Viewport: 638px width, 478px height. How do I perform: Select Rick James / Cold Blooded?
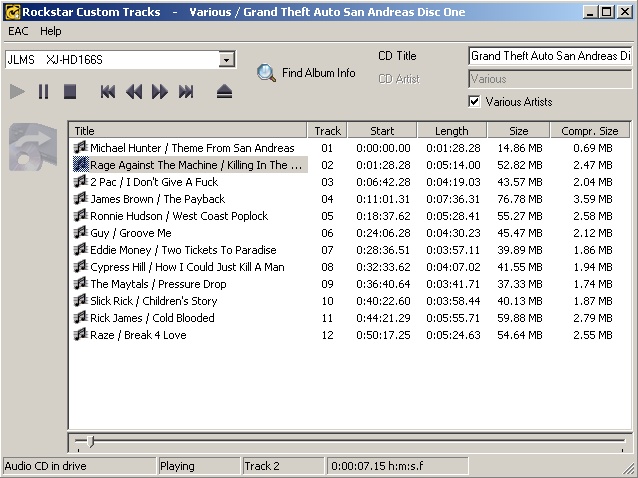point(152,318)
